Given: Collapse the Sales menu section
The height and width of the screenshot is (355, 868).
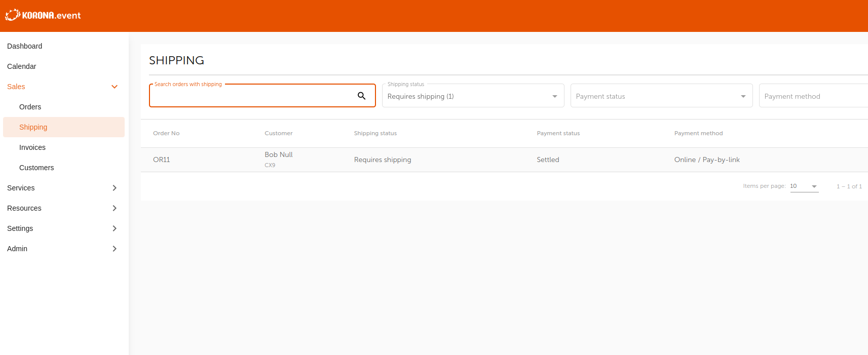Looking at the screenshot, I should (64, 87).
